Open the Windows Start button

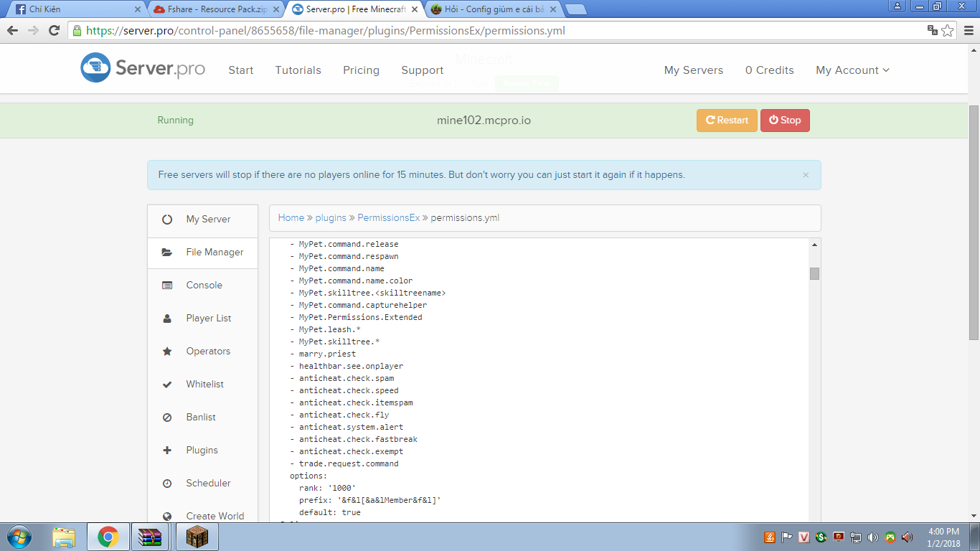(19, 537)
